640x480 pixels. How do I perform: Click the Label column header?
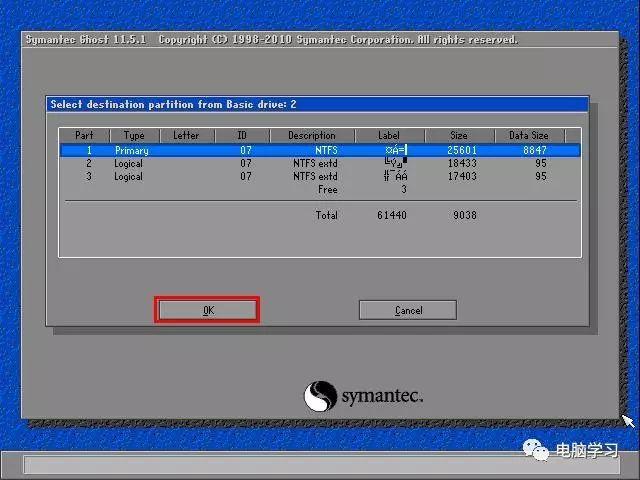point(388,135)
